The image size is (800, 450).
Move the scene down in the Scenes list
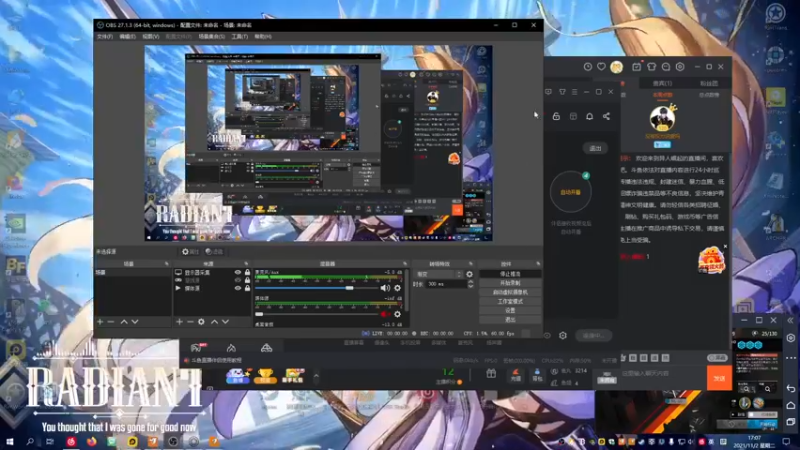pyautogui.click(x=135, y=322)
